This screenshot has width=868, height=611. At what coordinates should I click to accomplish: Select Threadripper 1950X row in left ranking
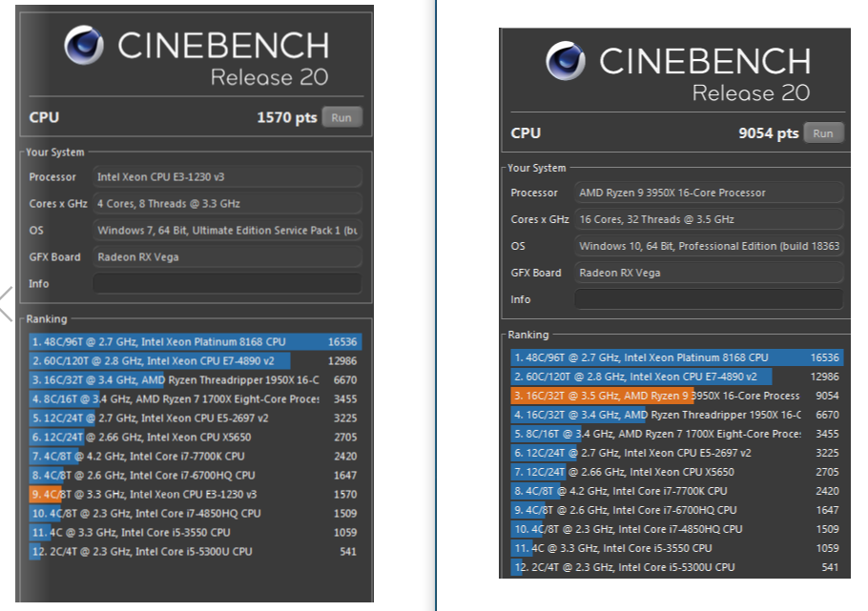(196, 379)
